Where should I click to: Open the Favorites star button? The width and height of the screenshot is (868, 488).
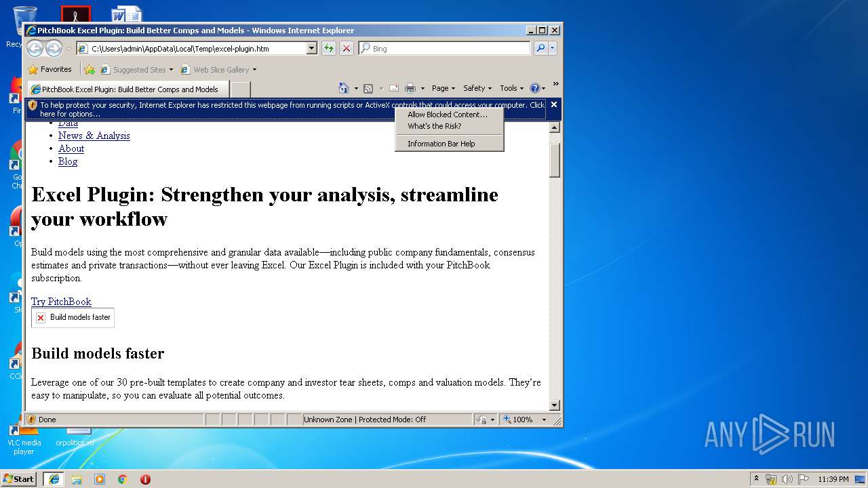[x=50, y=69]
